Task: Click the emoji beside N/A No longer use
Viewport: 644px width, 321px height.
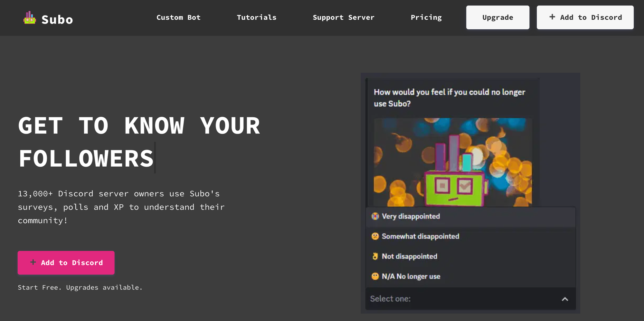Action: tap(375, 276)
